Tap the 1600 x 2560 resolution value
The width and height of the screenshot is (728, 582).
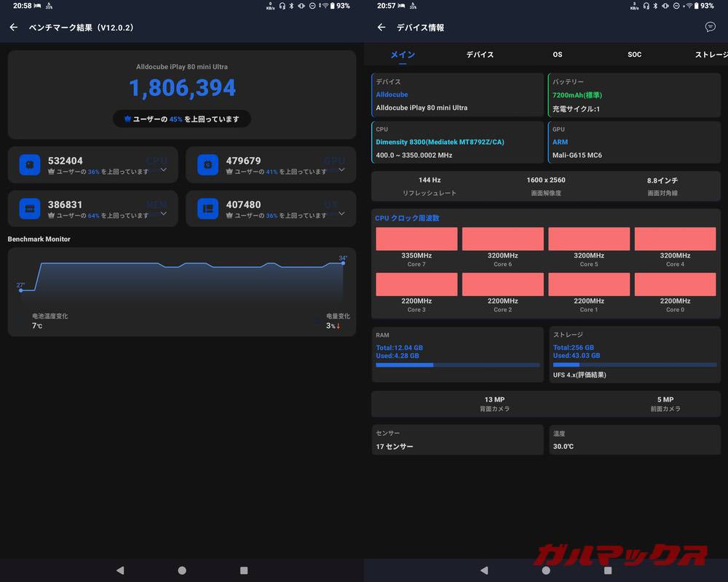pyautogui.click(x=546, y=180)
